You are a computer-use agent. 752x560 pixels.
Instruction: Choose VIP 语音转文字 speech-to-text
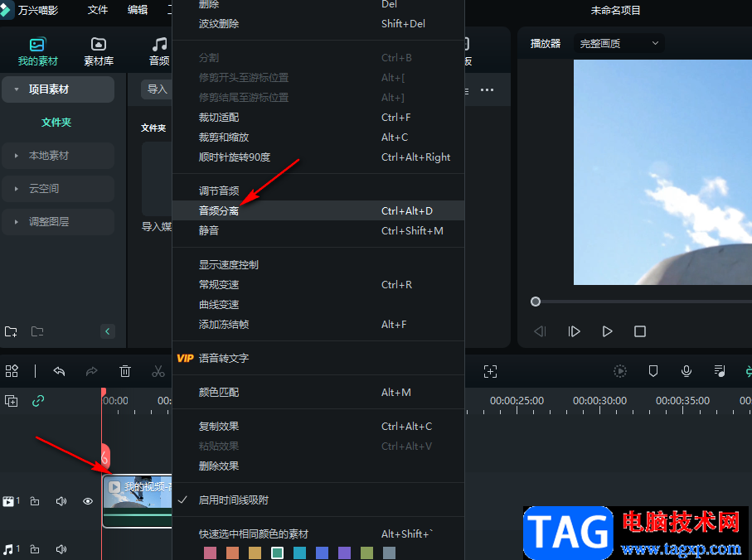[x=318, y=359]
